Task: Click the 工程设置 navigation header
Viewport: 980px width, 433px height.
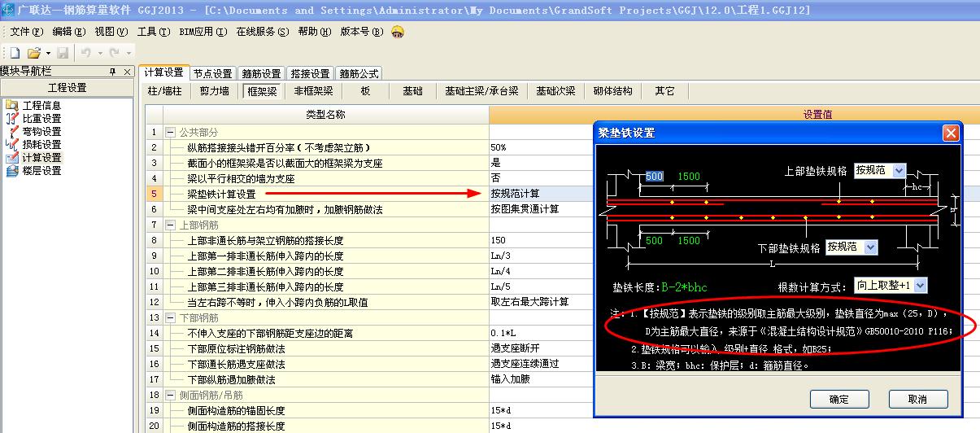Action: (x=67, y=88)
